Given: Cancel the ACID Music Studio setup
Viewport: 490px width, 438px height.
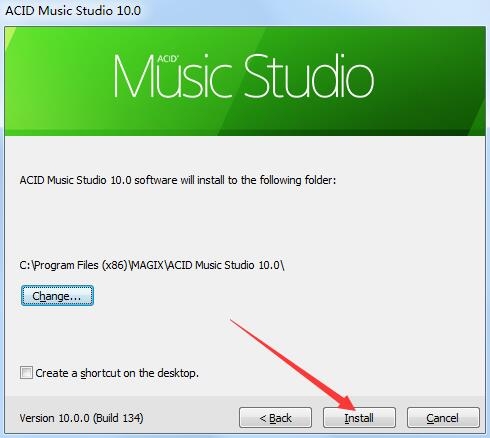Looking at the screenshot, I should click(443, 417).
